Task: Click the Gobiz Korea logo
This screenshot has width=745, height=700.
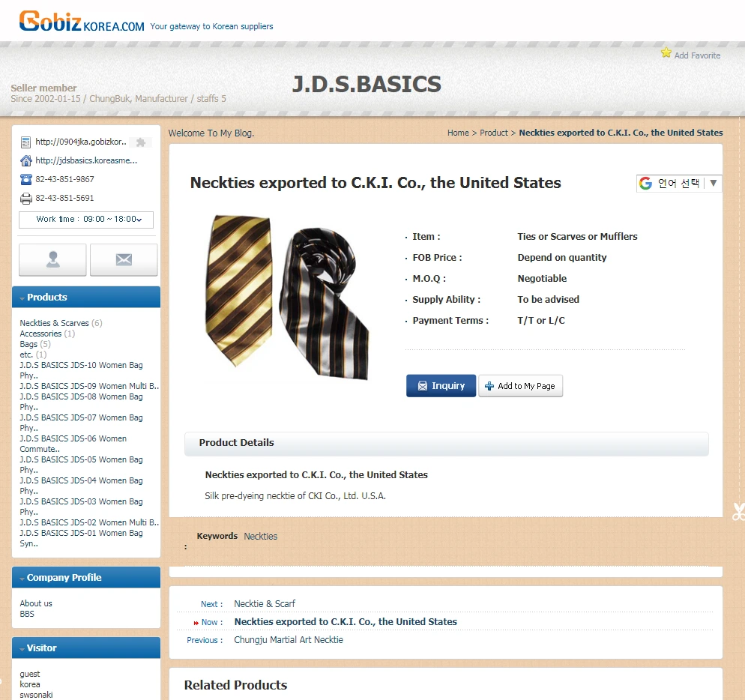Action: tap(82, 22)
